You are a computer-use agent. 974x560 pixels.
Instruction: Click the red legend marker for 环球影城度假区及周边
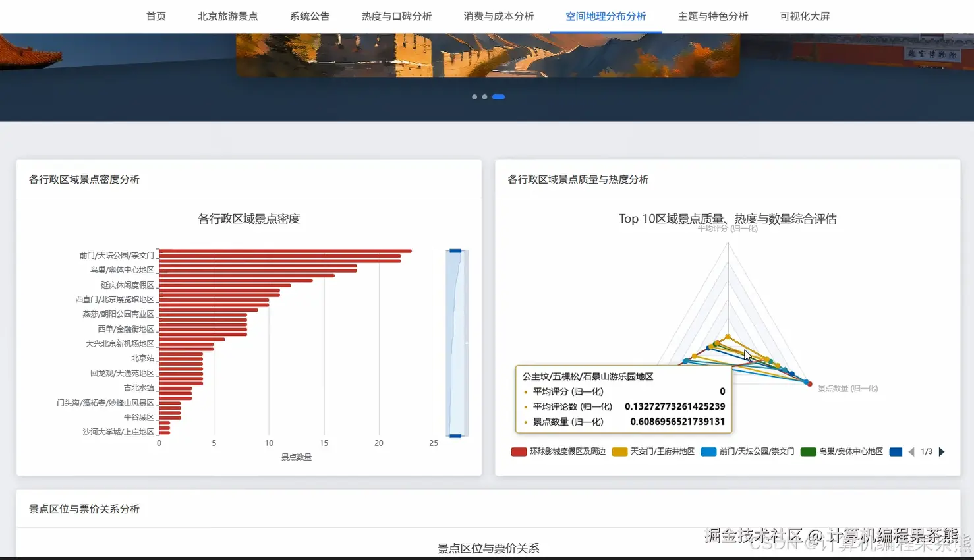point(518,451)
